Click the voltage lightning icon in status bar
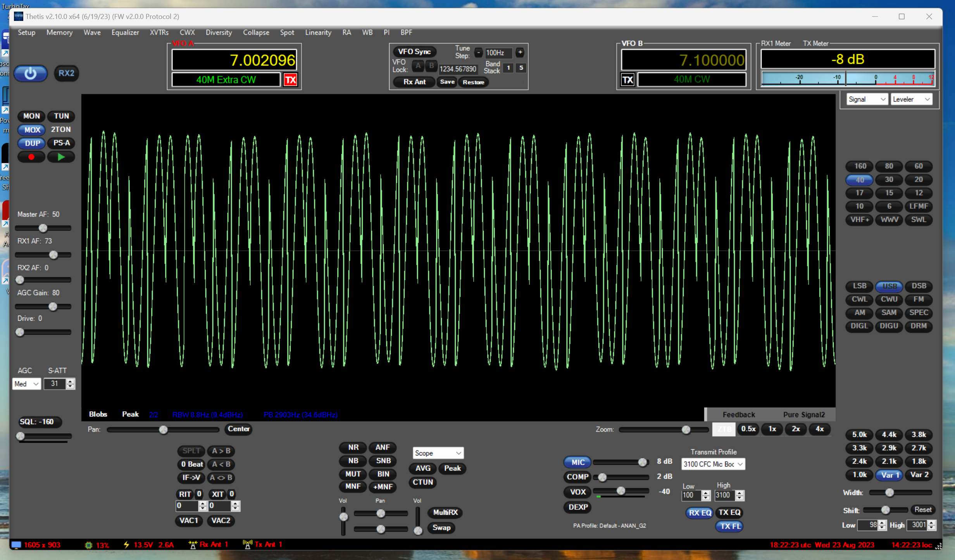Viewport: 955px width, 560px height. click(x=126, y=545)
